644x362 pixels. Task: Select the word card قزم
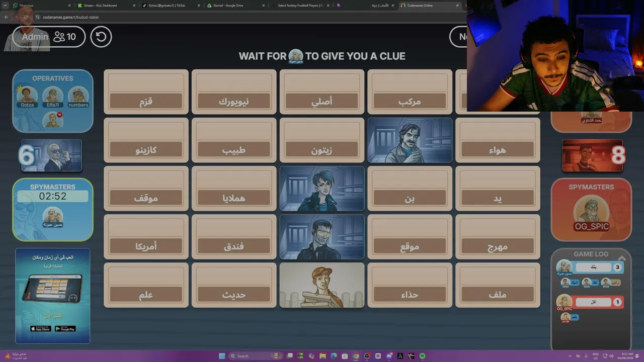pos(146,92)
